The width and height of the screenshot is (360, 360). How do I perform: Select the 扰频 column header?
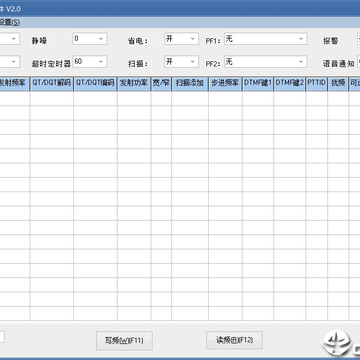[338, 84]
